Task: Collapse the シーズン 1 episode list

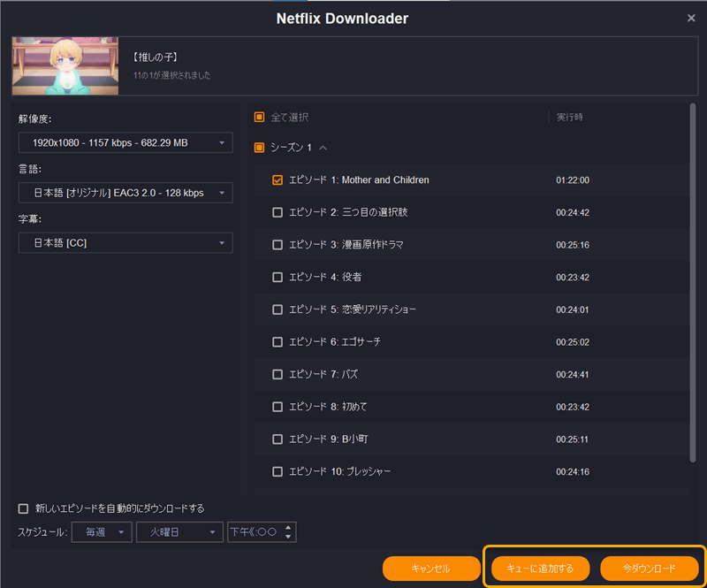Action: [x=323, y=148]
